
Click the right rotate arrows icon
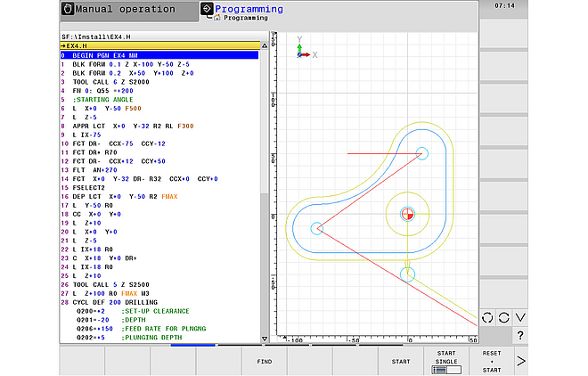[504, 317]
